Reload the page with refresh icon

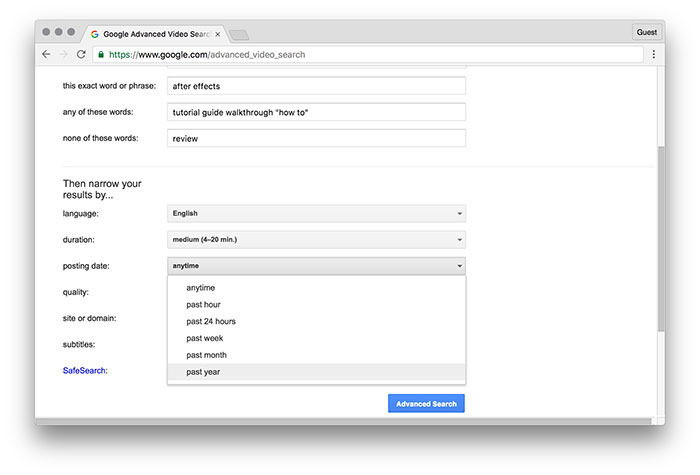[x=82, y=54]
